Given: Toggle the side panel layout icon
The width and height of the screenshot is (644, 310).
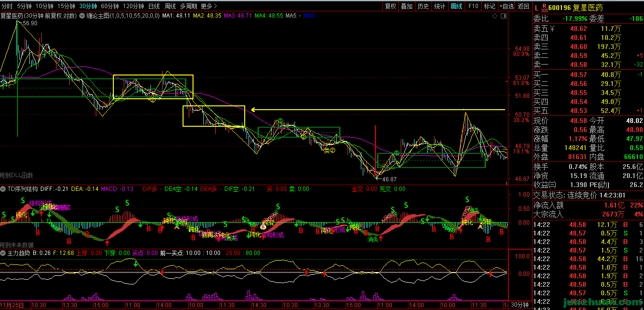Looking at the screenshot, I should tap(504, 16).
